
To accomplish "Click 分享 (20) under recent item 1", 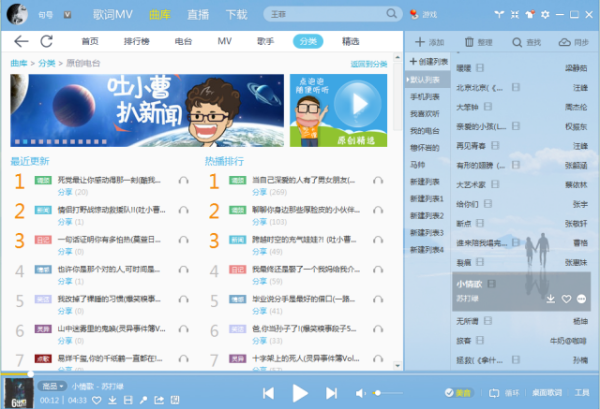I will click(73, 192).
